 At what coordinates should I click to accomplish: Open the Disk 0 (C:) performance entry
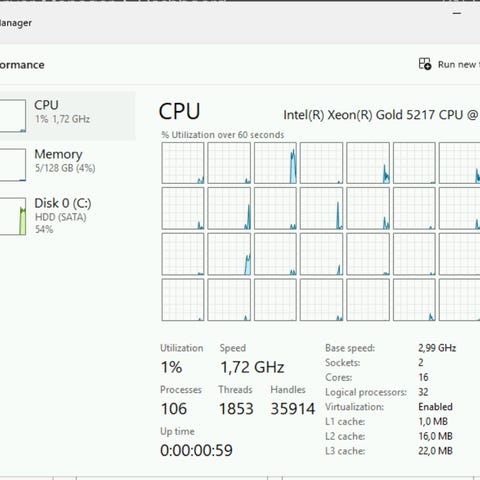tap(67, 216)
